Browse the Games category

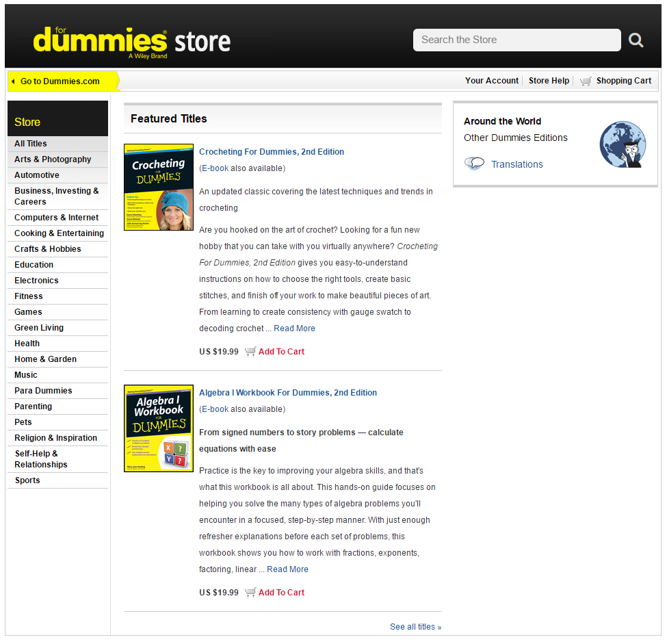coord(58,312)
